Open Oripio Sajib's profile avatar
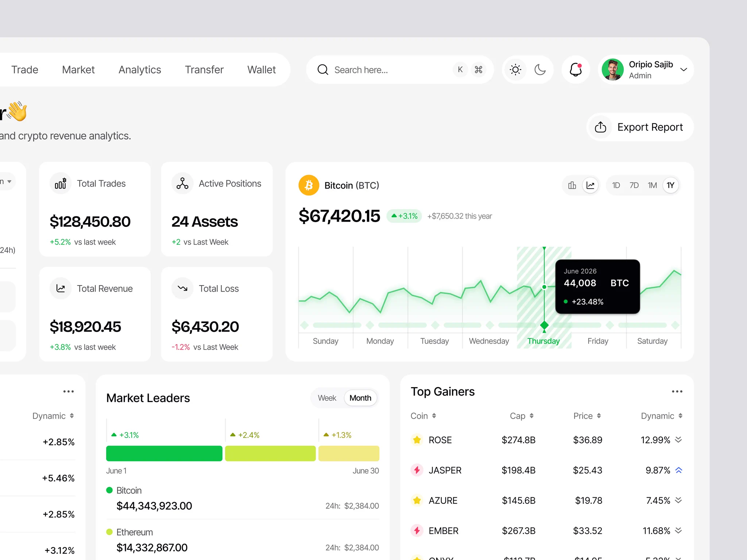The width and height of the screenshot is (747, 560). click(613, 69)
